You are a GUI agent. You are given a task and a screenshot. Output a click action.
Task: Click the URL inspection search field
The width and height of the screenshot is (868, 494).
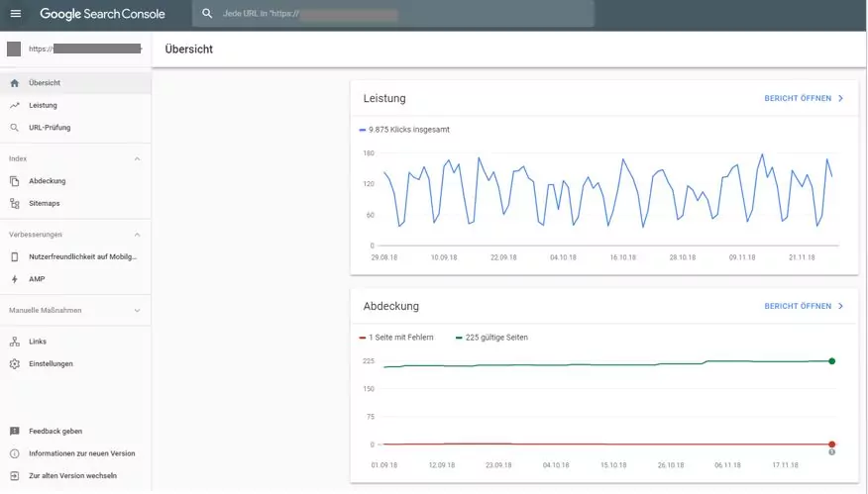[x=393, y=13]
